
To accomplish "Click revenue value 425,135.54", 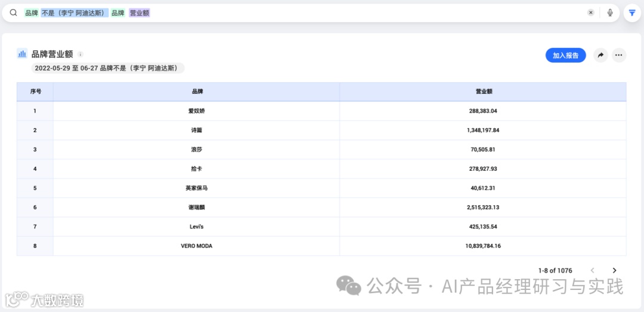I will [x=483, y=227].
